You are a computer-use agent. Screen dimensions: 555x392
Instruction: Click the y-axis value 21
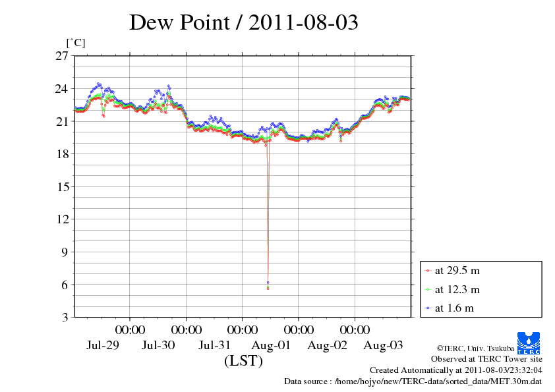[x=61, y=121]
